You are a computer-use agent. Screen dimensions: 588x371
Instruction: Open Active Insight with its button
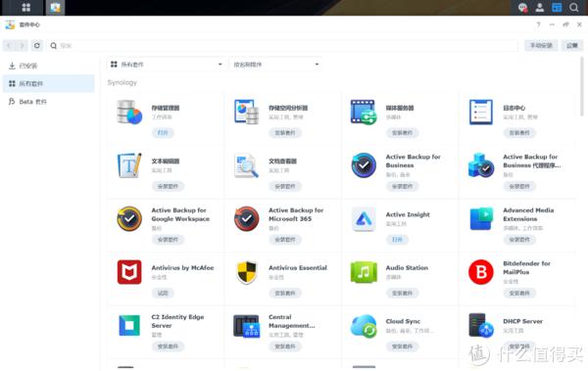pos(397,240)
